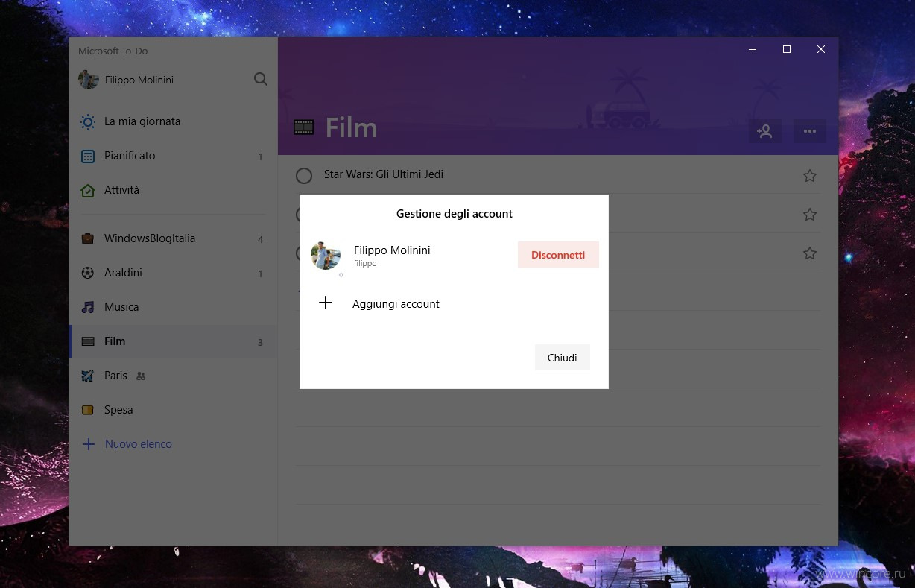Click the account avatar in the dialog
This screenshot has width=915, height=588.
[x=326, y=255]
